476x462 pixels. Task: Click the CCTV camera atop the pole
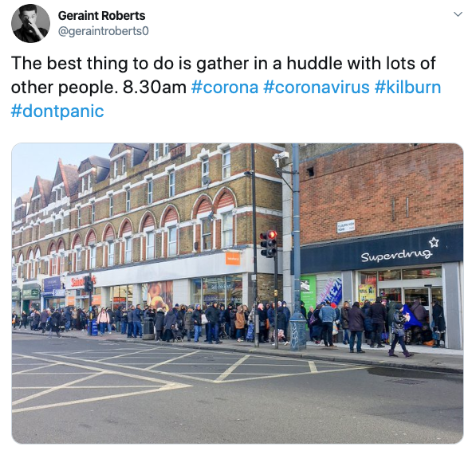point(280,158)
